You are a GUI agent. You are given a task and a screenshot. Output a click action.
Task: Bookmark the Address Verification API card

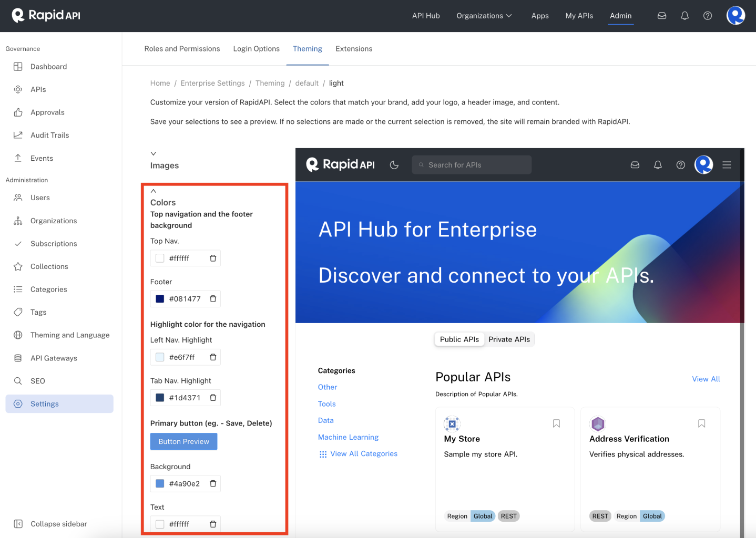click(701, 423)
